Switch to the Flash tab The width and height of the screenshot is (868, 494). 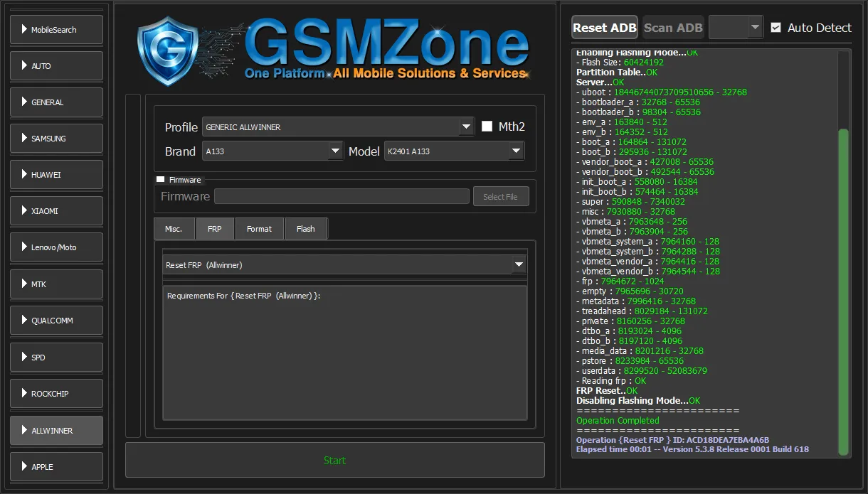pos(306,229)
